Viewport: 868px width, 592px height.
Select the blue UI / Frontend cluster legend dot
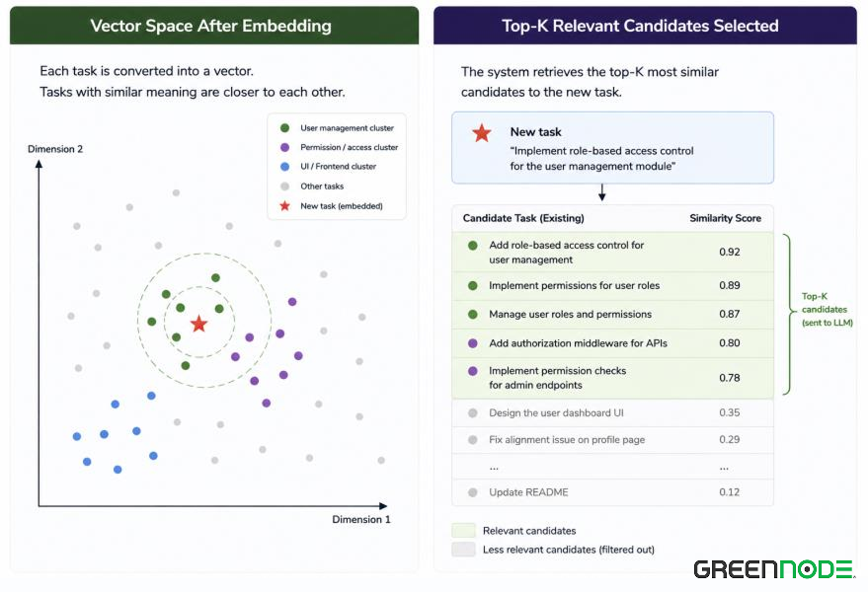284,167
